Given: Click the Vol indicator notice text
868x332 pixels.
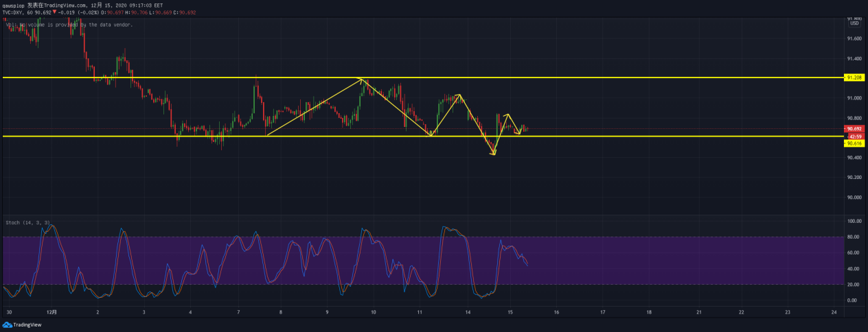Looking at the screenshot, I should coord(69,25).
